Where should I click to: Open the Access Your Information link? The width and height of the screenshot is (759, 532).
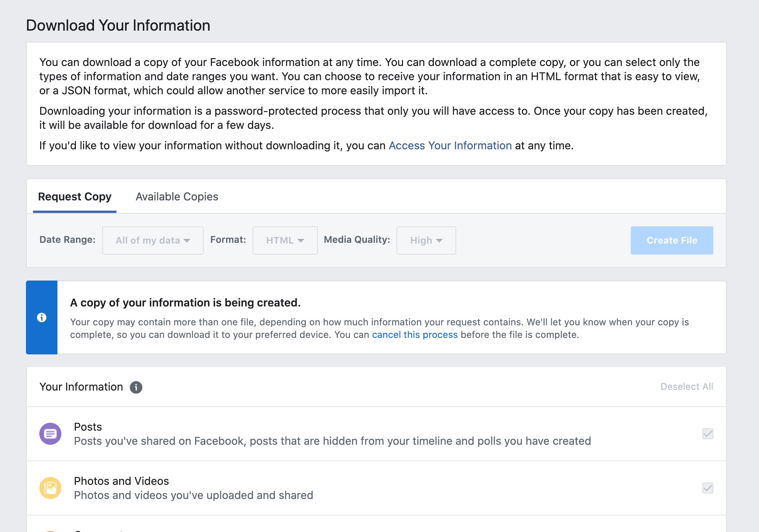coord(450,146)
